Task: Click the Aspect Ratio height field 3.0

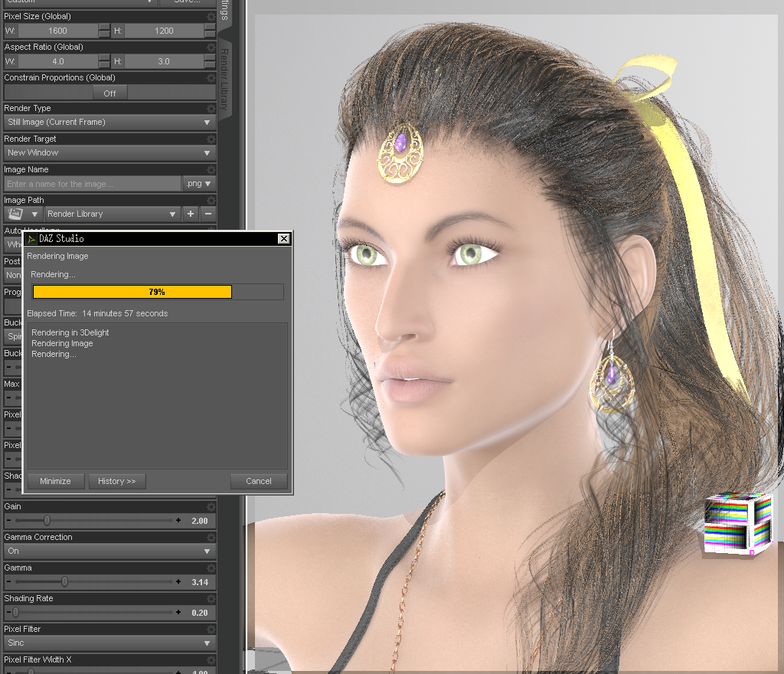Action: 165,61
